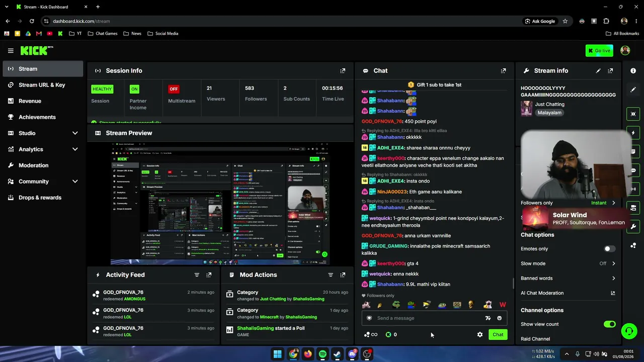Open Activity Feed filter options
This screenshot has width=644, height=362.
197,275
